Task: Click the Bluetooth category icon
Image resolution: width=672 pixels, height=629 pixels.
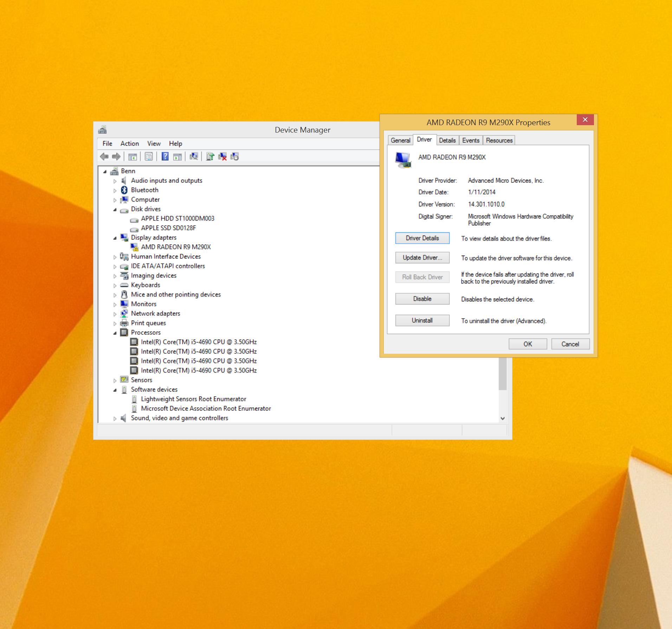Action: pos(124,190)
